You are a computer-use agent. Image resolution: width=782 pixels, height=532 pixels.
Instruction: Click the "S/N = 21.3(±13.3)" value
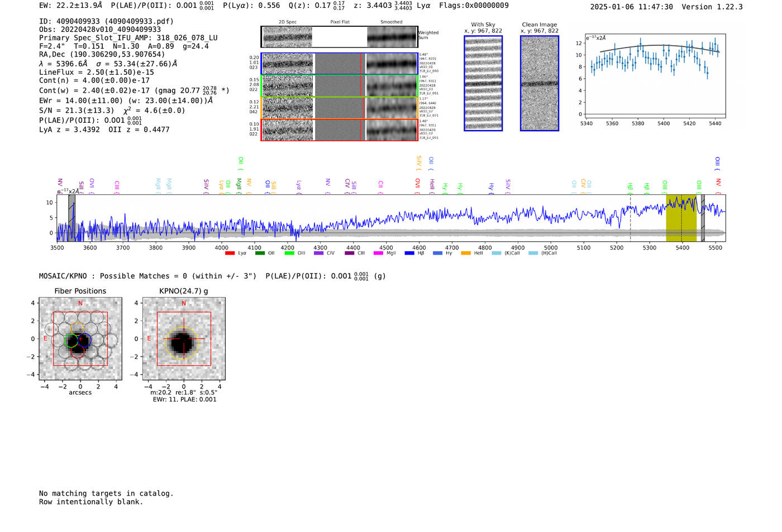pos(77,111)
